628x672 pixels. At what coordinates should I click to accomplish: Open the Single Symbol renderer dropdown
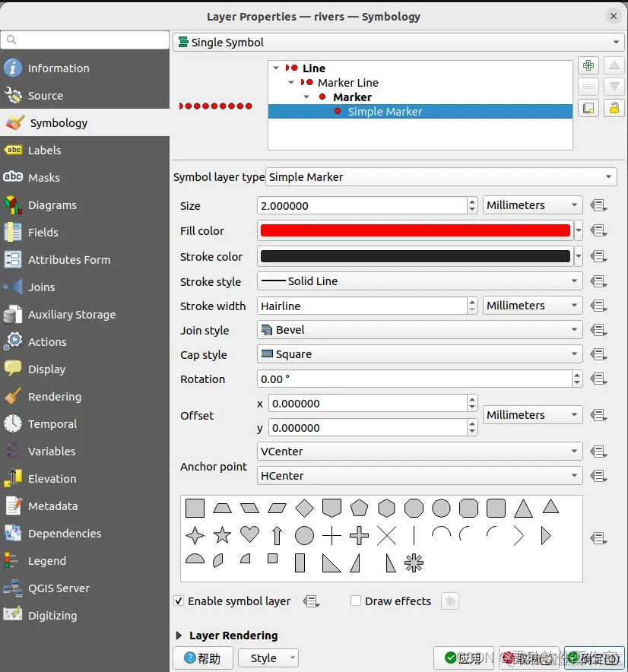coord(398,43)
